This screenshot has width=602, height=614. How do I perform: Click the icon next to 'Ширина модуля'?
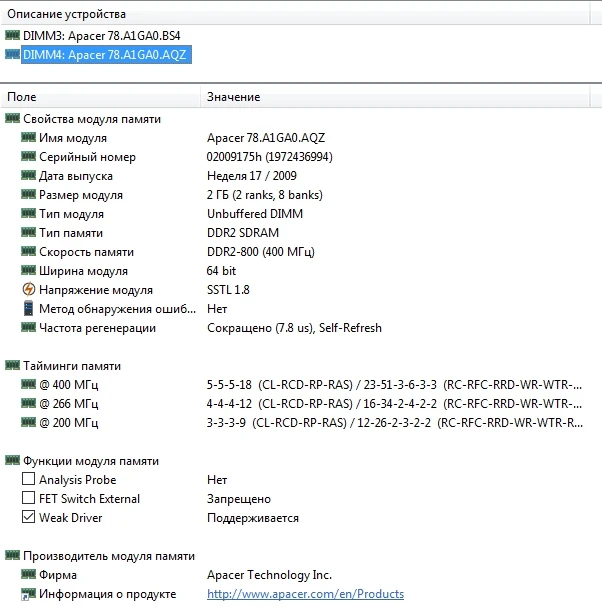click(28, 270)
